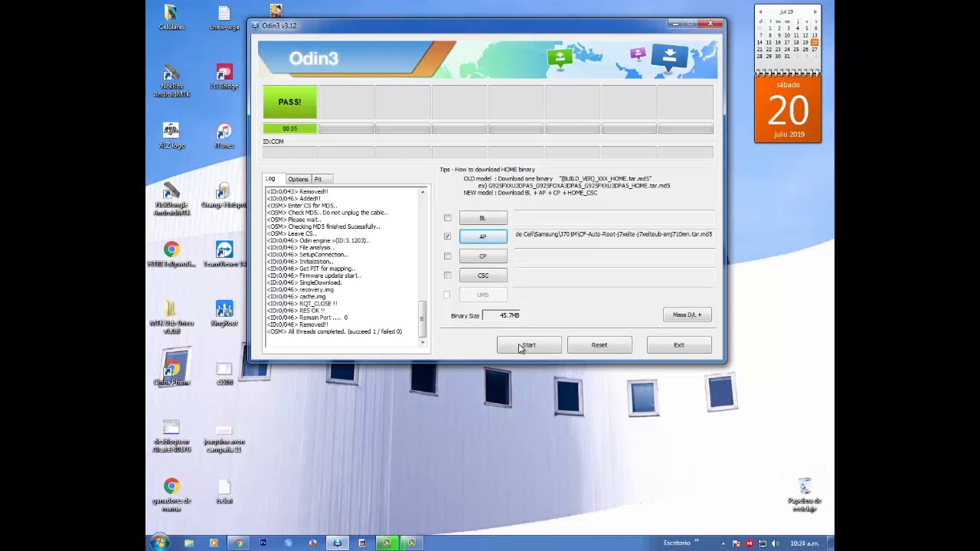
Task: Click the AP file path field
Action: (614, 235)
